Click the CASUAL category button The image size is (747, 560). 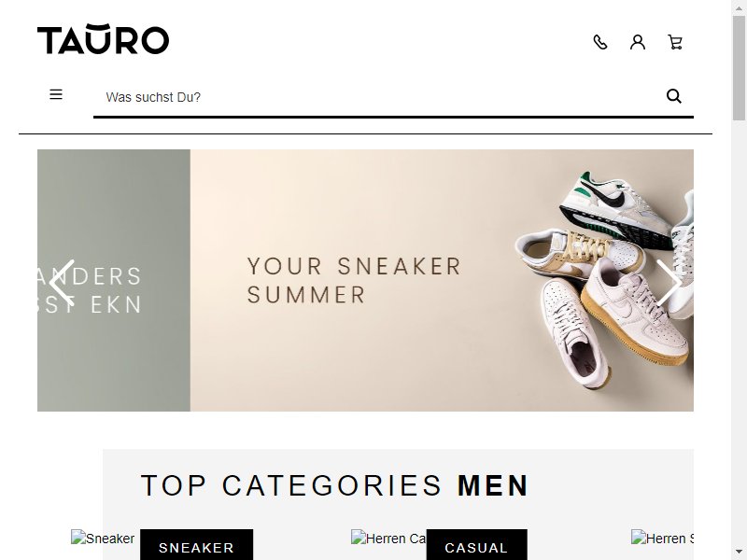[x=476, y=547]
